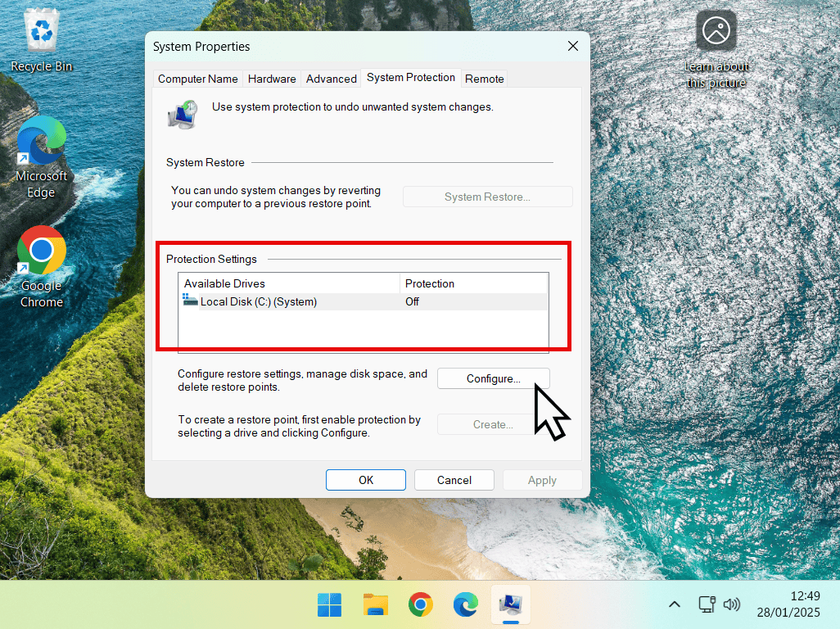The width and height of the screenshot is (840, 629).
Task: Click the network icon in the system tray
Action: pyautogui.click(x=706, y=604)
